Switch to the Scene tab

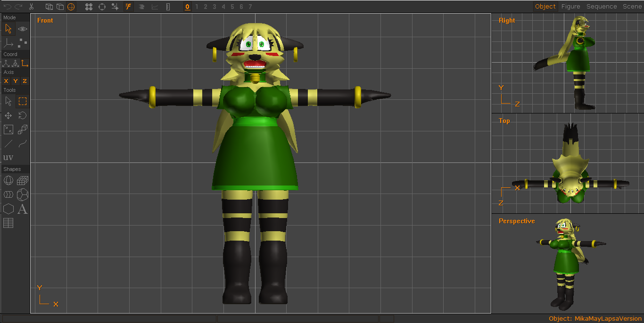pos(632,7)
